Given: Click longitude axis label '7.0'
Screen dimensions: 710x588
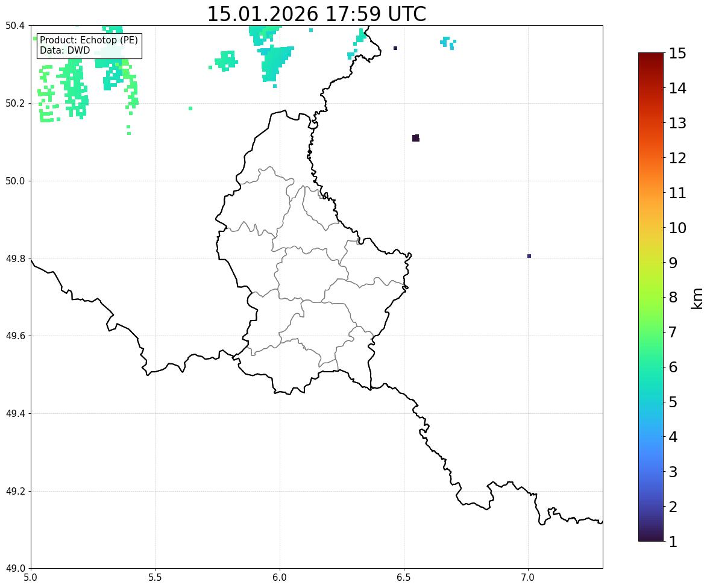Looking at the screenshot, I should (x=528, y=578).
